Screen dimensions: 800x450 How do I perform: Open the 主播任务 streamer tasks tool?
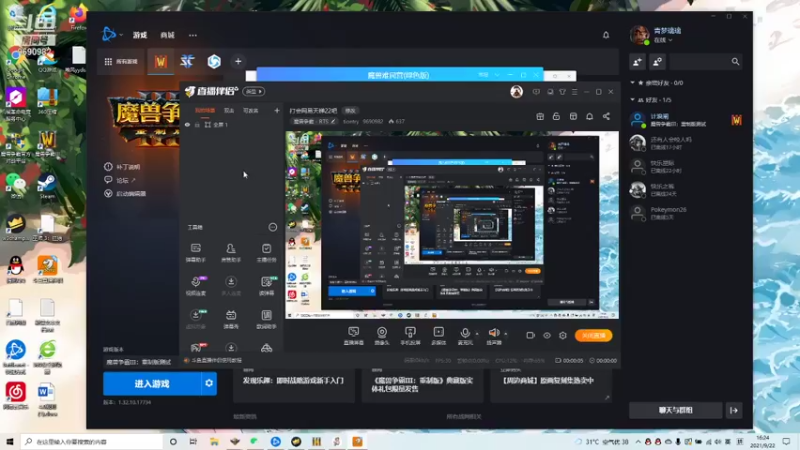[x=266, y=253]
